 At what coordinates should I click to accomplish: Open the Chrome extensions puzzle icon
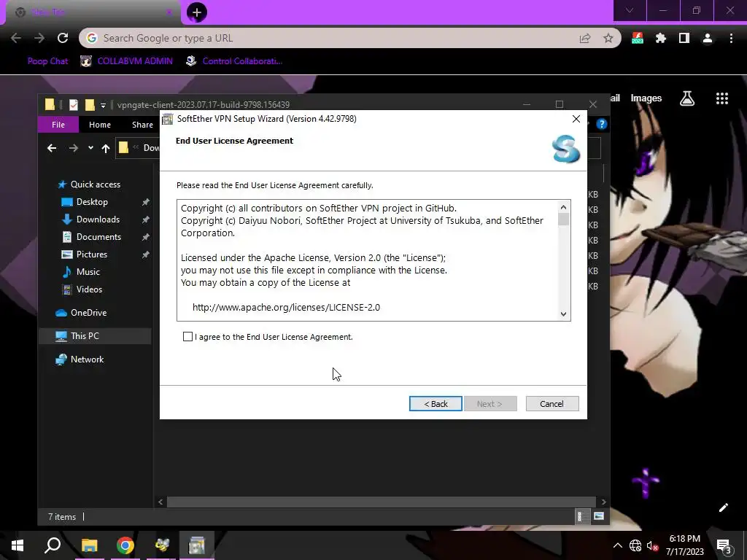pyautogui.click(x=661, y=38)
